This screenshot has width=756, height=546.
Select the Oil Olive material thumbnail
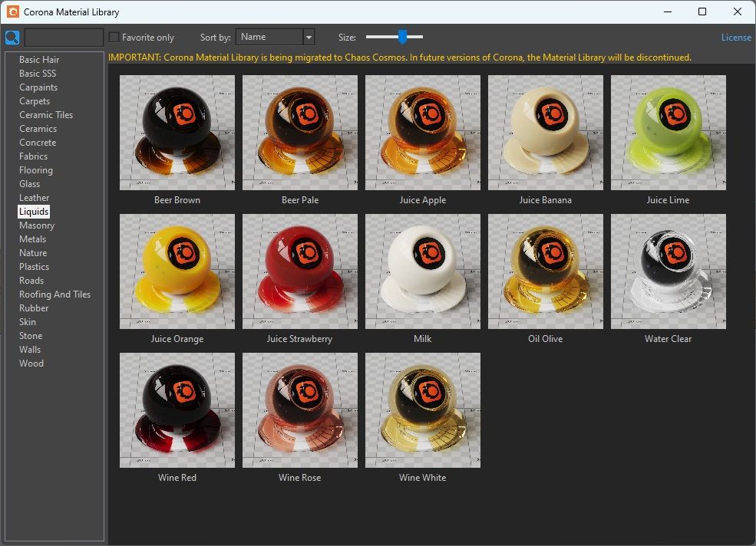tap(545, 271)
